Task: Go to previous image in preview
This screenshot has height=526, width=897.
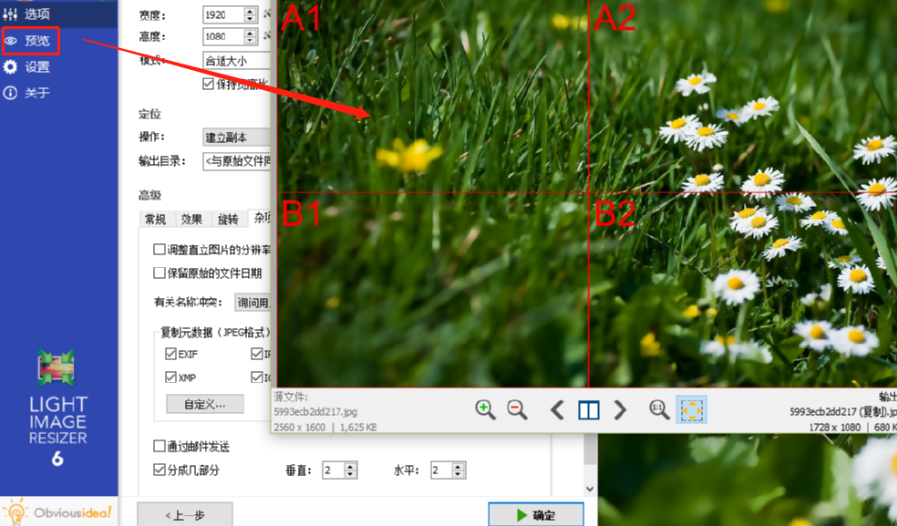Action: tap(557, 410)
